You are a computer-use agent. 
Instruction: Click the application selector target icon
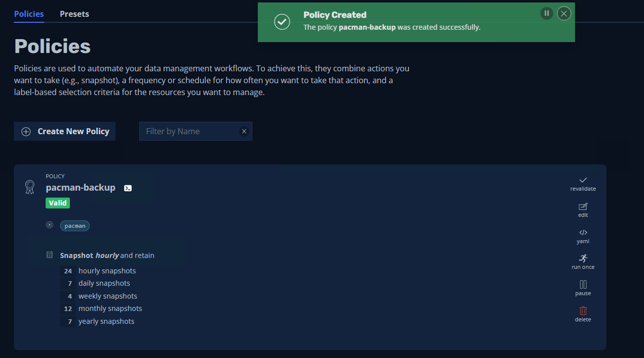[50, 225]
